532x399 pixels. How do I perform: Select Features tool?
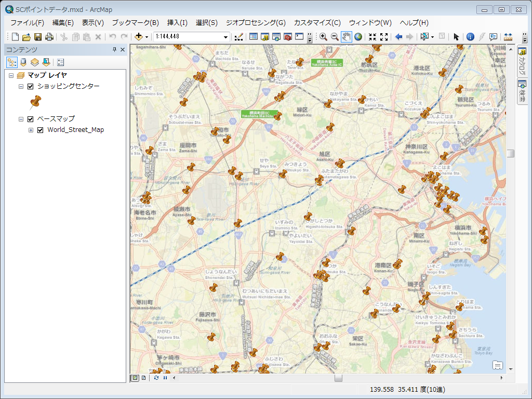click(424, 37)
